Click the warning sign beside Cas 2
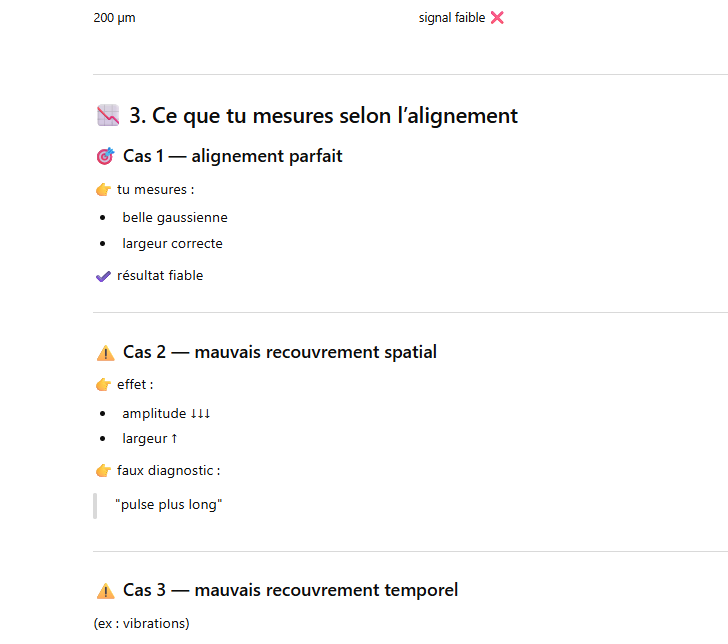This screenshot has width=728, height=644. pyautogui.click(x=105, y=353)
